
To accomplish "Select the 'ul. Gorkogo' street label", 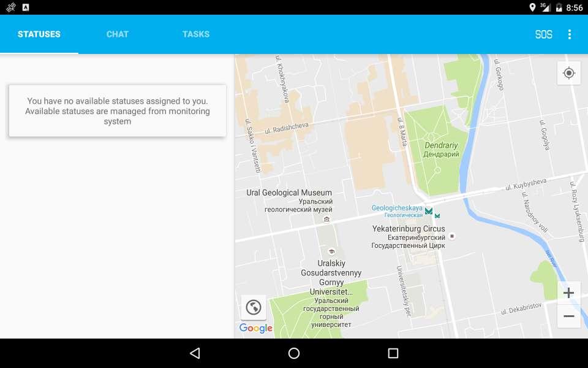I will 499,75.
